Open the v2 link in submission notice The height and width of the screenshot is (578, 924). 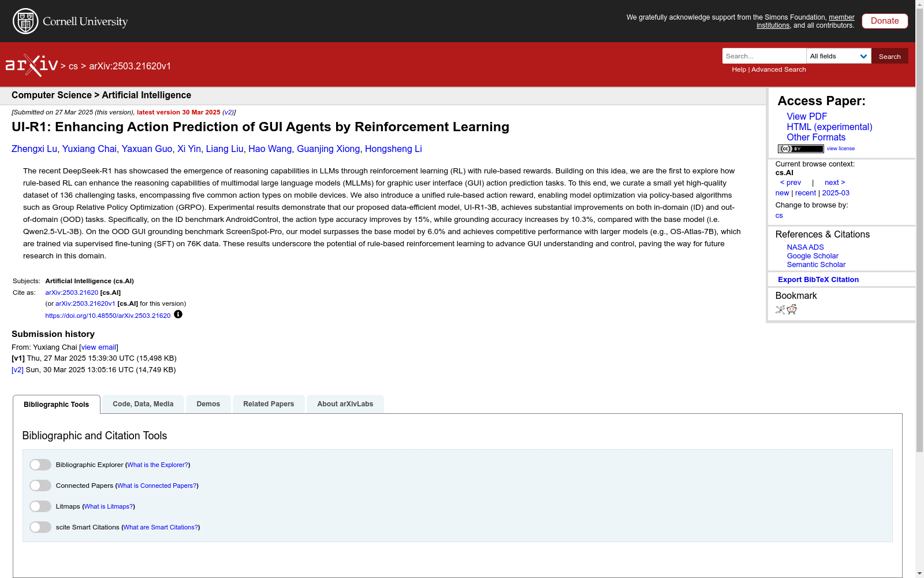pyautogui.click(x=228, y=112)
